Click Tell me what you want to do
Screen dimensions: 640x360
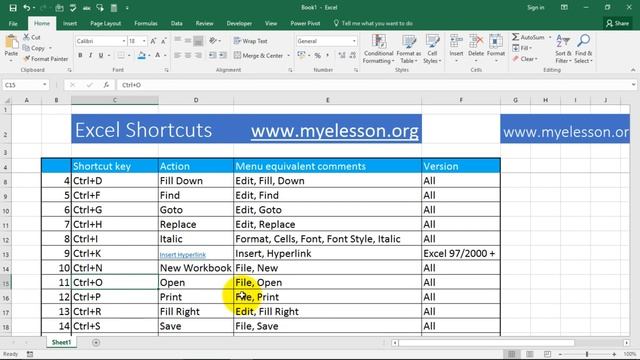[373, 24]
